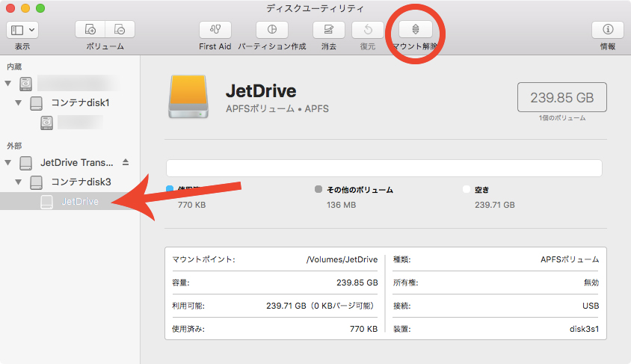The width and height of the screenshot is (631, 364).
Task: Collapse the internal disk disclosure triangle
Action: click(8, 83)
